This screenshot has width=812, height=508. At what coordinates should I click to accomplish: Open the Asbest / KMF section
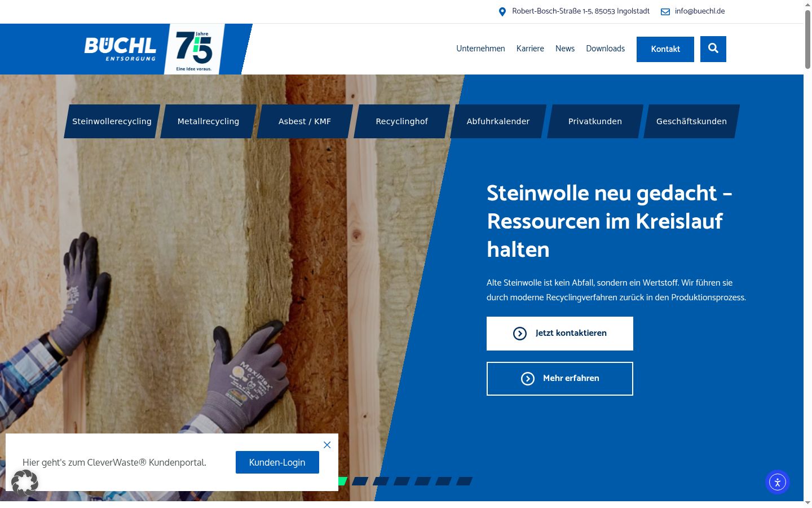coord(304,121)
